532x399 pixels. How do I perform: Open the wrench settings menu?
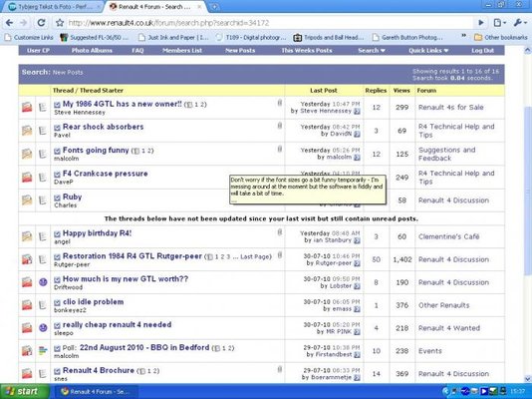519,23
